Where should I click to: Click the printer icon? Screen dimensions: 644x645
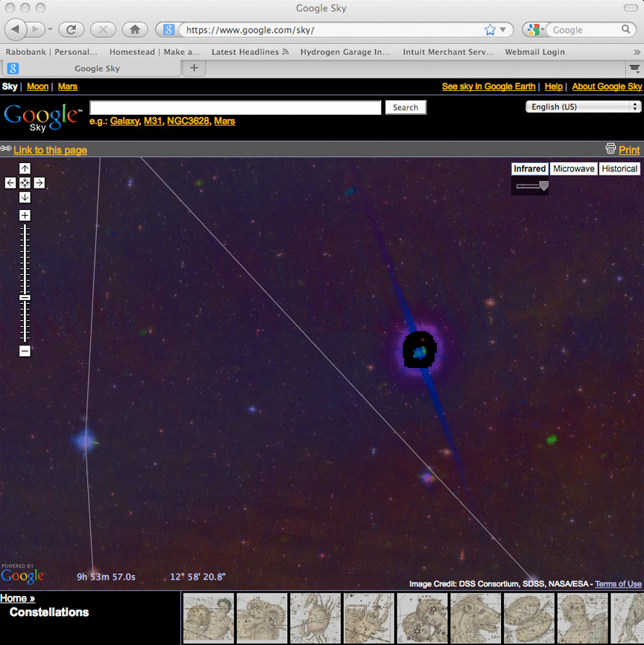[x=610, y=148]
